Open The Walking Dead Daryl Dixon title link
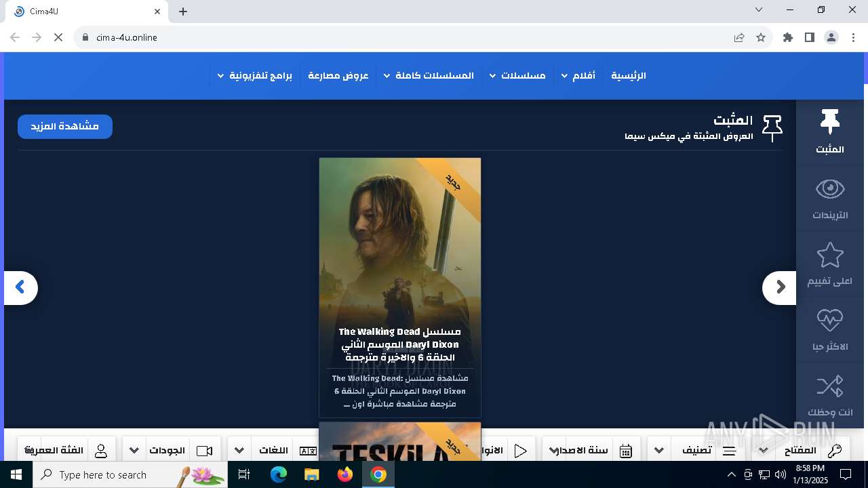The height and width of the screenshot is (488, 868). pos(399,344)
